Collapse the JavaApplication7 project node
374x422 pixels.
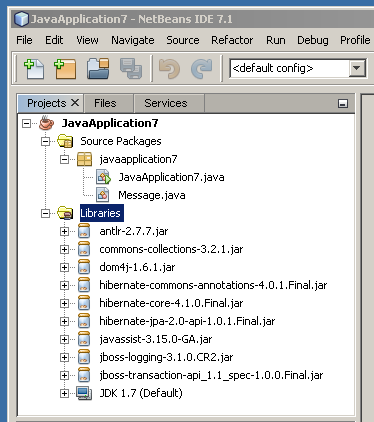point(26,124)
